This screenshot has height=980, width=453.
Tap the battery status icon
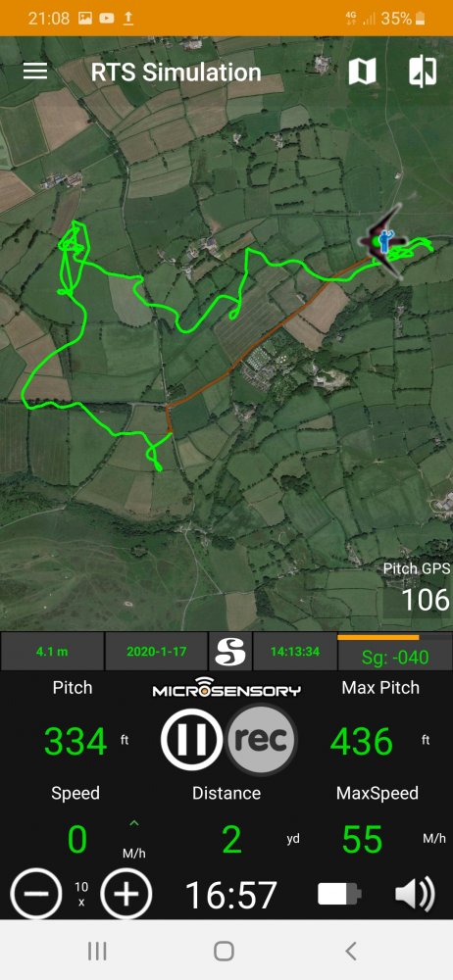[339, 894]
